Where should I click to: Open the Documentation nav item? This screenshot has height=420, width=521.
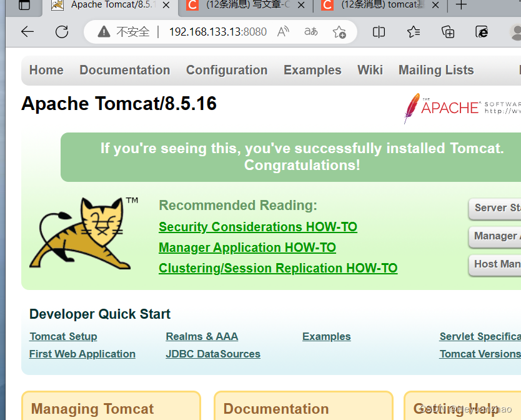(x=125, y=70)
